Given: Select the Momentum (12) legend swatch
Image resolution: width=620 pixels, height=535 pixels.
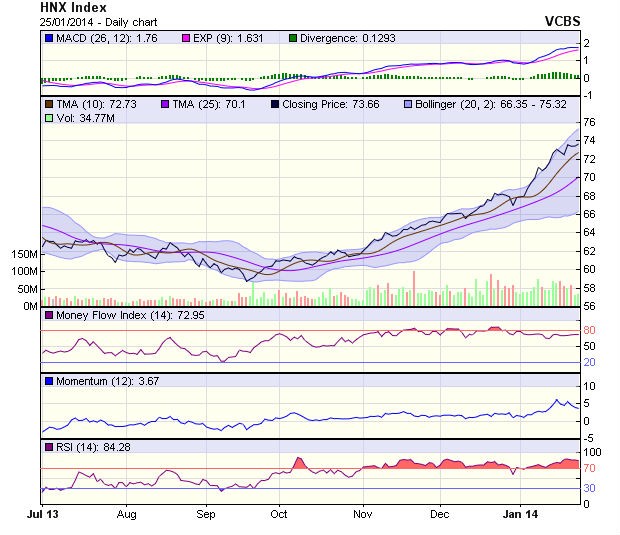Looking at the screenshot, I should (49, 381).
